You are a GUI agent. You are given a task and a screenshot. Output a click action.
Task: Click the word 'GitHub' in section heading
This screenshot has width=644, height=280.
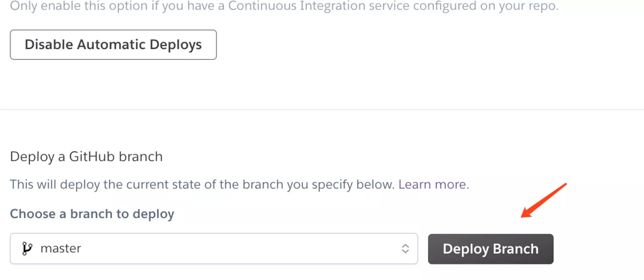[x=91, y=157]
